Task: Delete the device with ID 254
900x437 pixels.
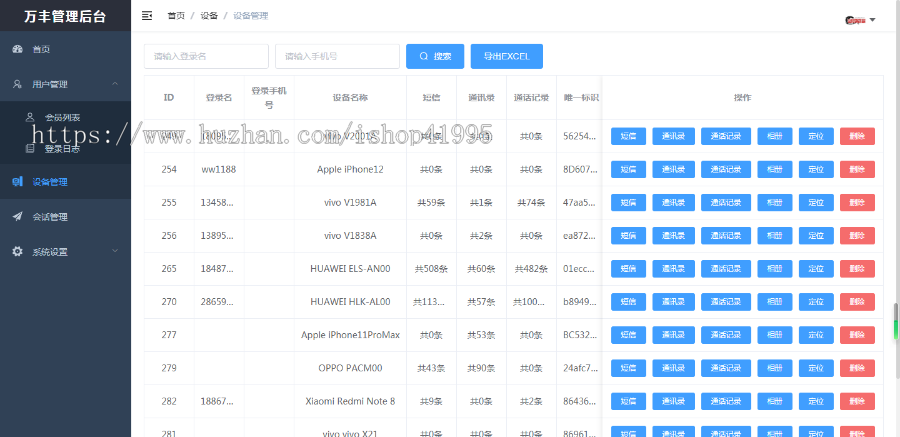Action: tap(858, 169)
